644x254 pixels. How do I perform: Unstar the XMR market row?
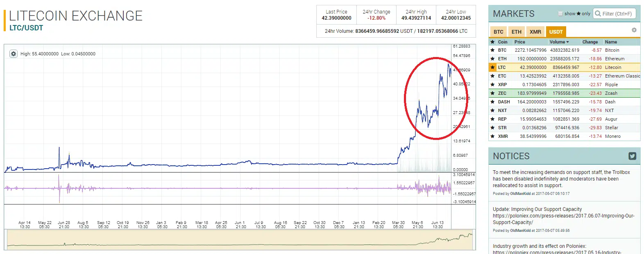492,136
